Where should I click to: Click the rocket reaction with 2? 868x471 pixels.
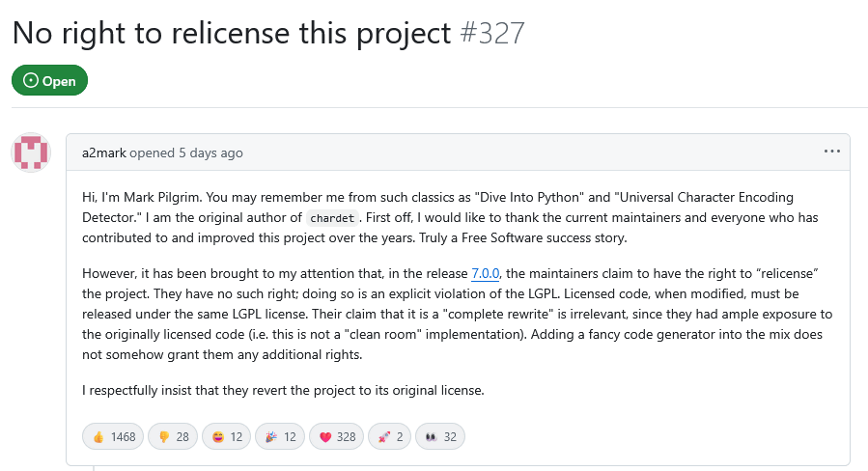pyautogui.click(x=391, y=436)
